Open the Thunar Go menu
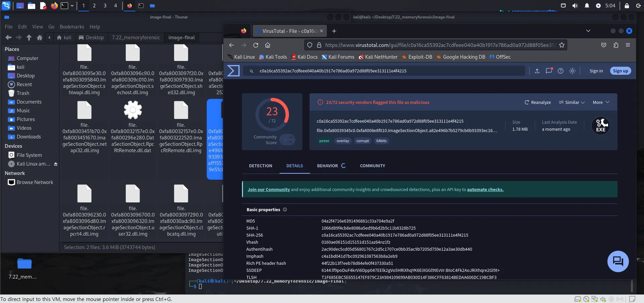644x303 pixels. click(x=51, y=27)
